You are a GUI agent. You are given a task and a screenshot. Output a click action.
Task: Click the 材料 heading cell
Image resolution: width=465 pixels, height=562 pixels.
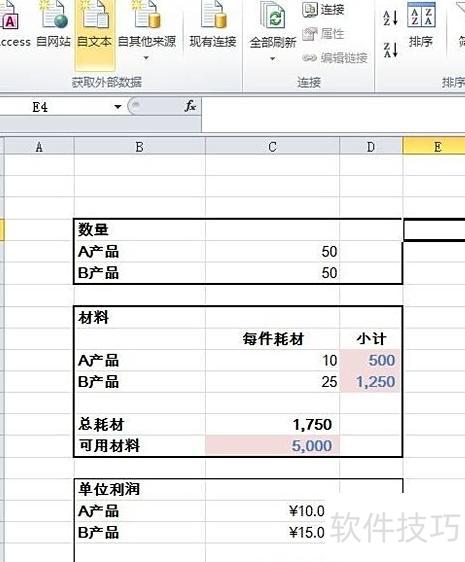pyautogui.click(x=139, y=318)
